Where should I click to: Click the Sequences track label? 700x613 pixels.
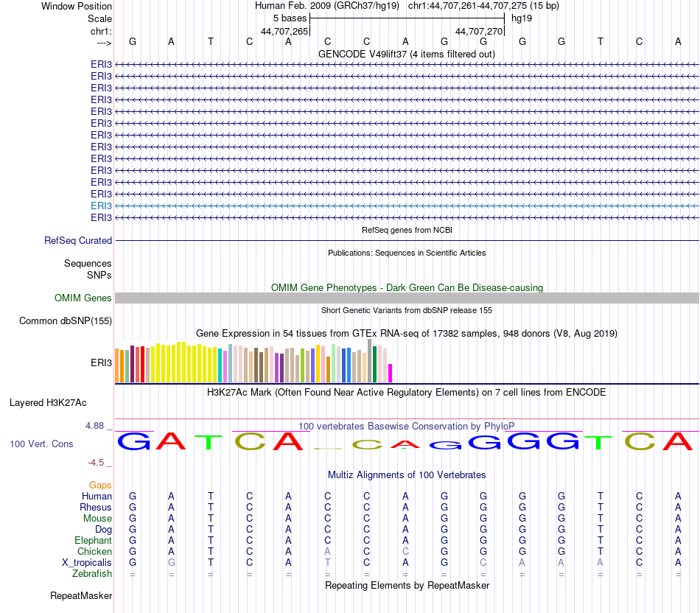(x=88, y=264)
